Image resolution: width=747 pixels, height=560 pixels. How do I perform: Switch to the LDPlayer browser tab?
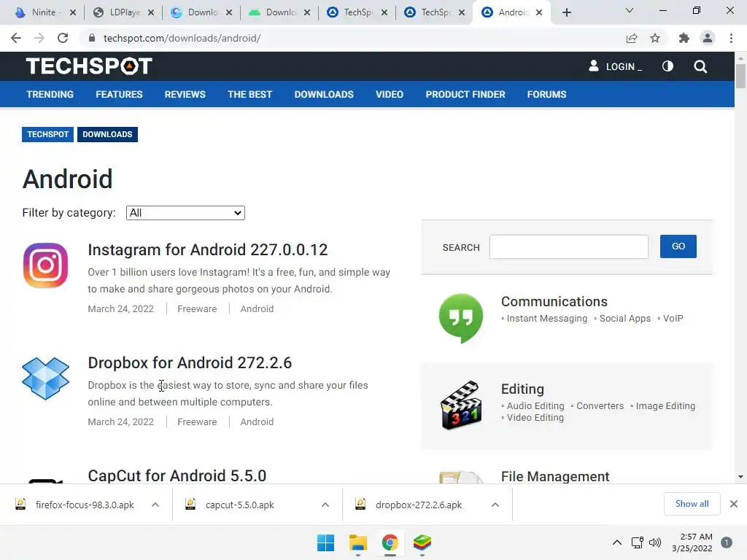pos(119,12)
